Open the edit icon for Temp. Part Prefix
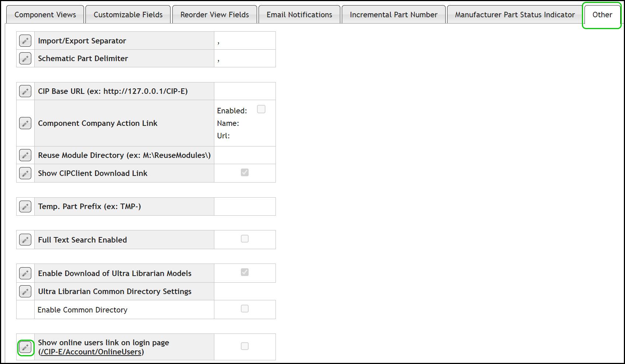The image size is (625, 364). pos(25,206)
